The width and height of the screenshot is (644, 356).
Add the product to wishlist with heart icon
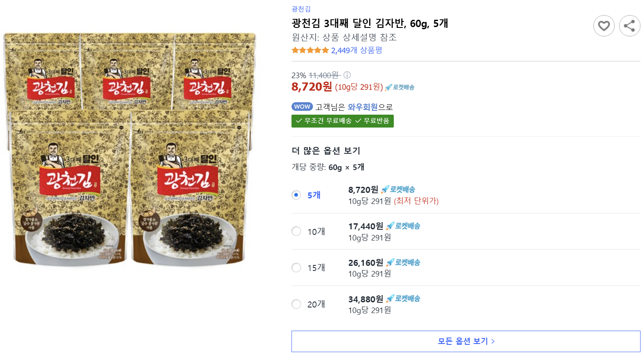click(604, 26)
